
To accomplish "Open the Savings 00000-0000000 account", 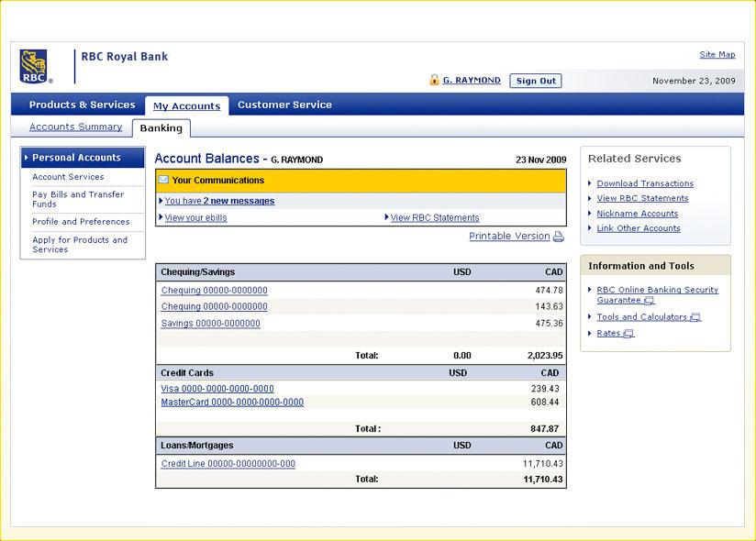I will pyautogui.click(x=210, y=324).
